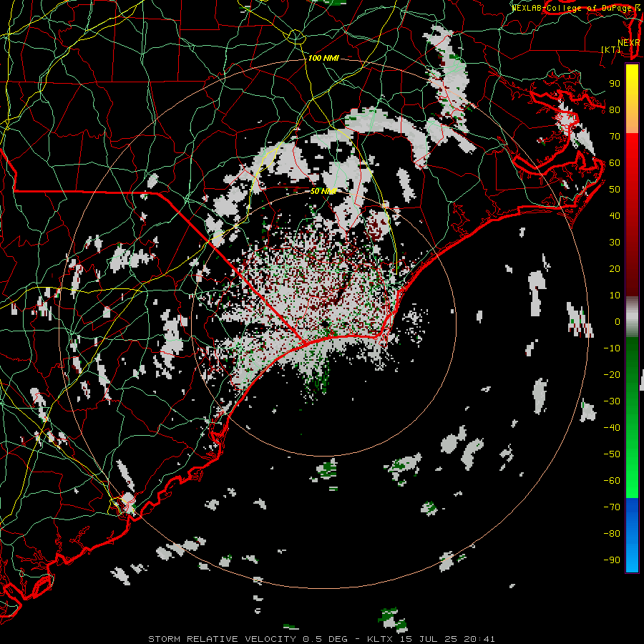Viewport: 644px width, 644px height.
Task: Click the "50 NMI" range ring label
Action: (x=323, y=191)
